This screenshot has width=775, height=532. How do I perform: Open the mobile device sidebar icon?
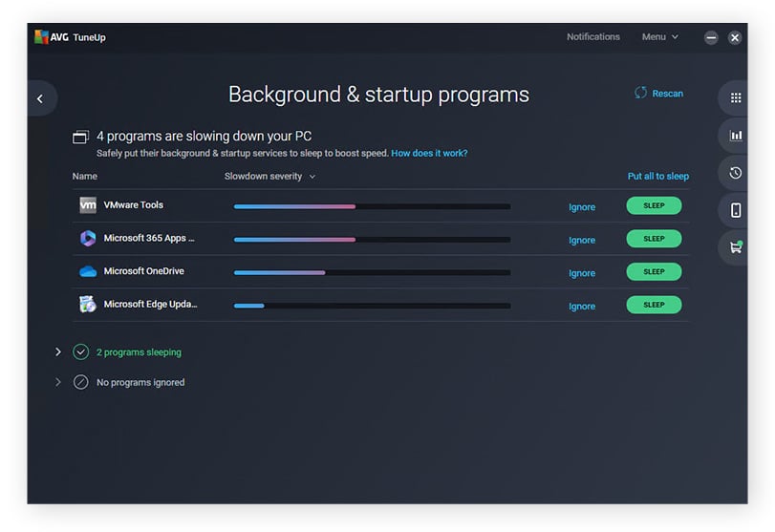pyautogui.click(x=735, y=210)
